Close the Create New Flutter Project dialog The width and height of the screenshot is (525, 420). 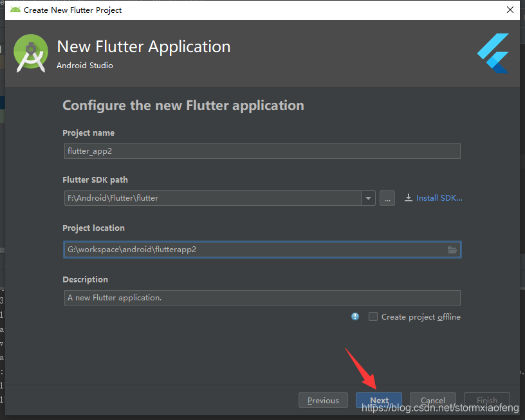tap(510, 10)
